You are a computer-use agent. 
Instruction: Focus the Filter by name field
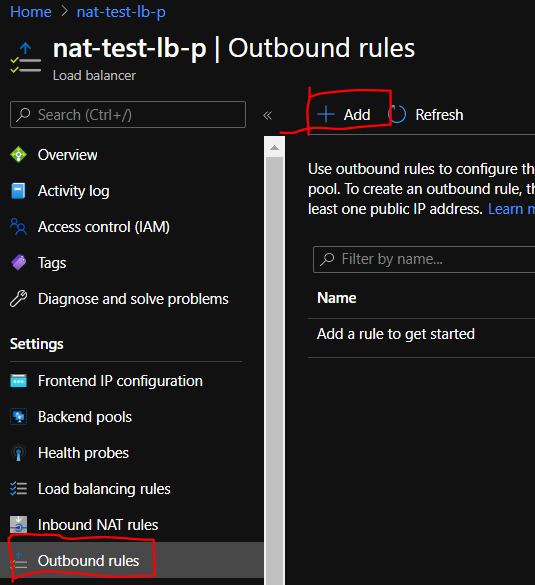coord(424,259)
